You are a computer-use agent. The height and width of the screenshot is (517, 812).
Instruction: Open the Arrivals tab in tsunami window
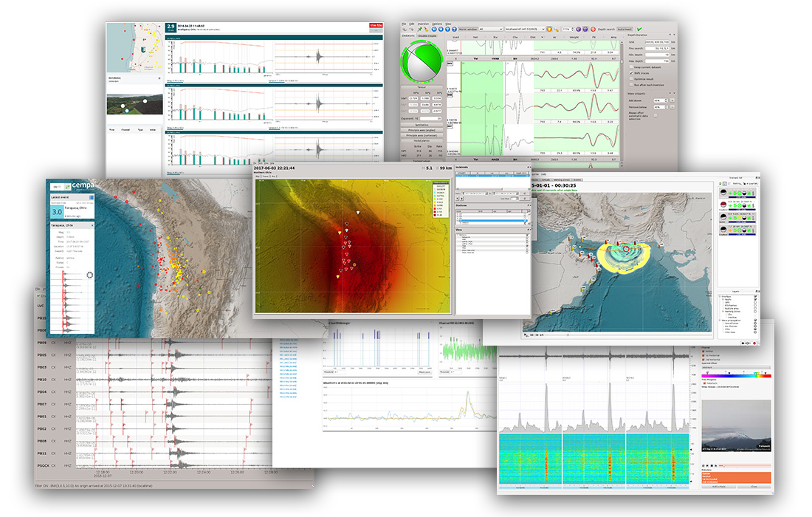click(x=546, y=179)
